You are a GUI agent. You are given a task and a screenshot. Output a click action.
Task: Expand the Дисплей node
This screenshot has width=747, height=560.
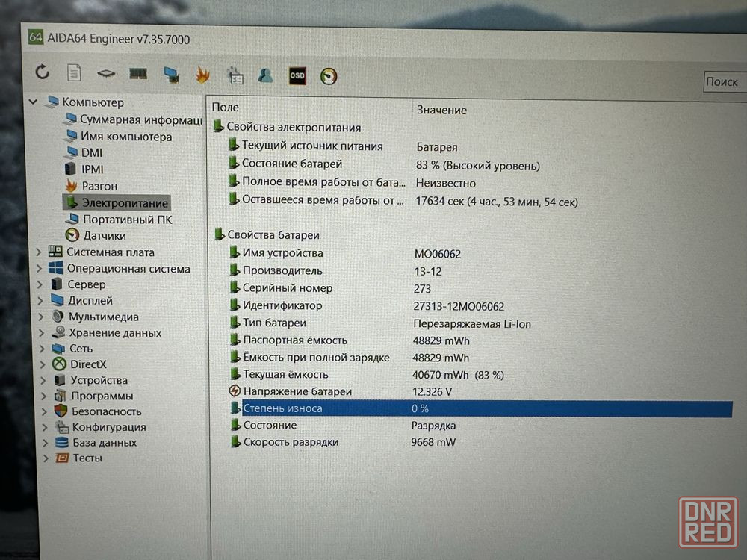pyautogui.click(x=40, y=301)
